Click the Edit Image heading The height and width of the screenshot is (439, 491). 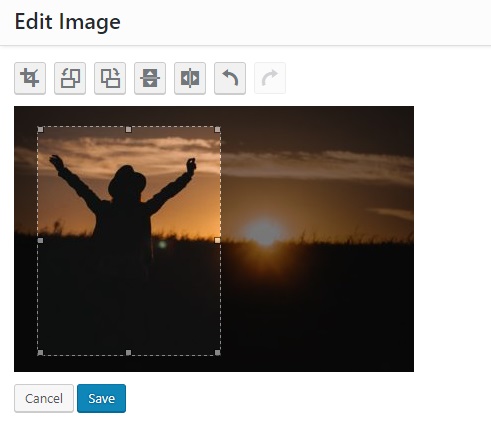click(68, 22)
